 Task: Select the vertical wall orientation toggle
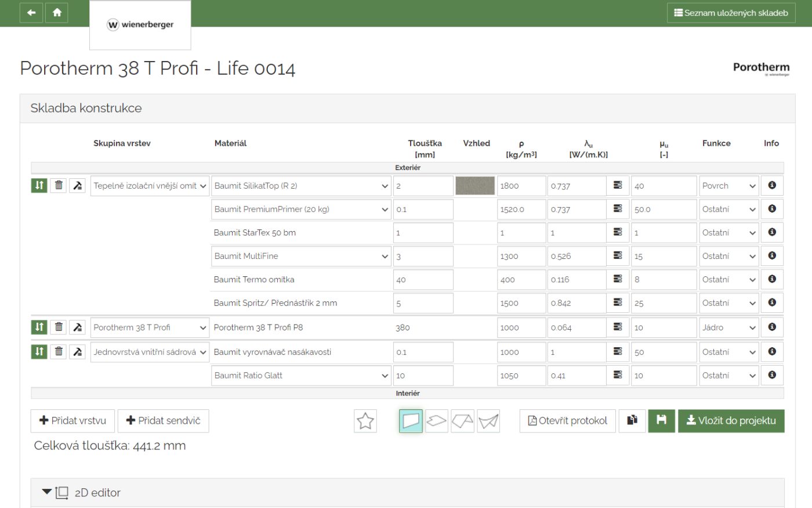(411, 421)
